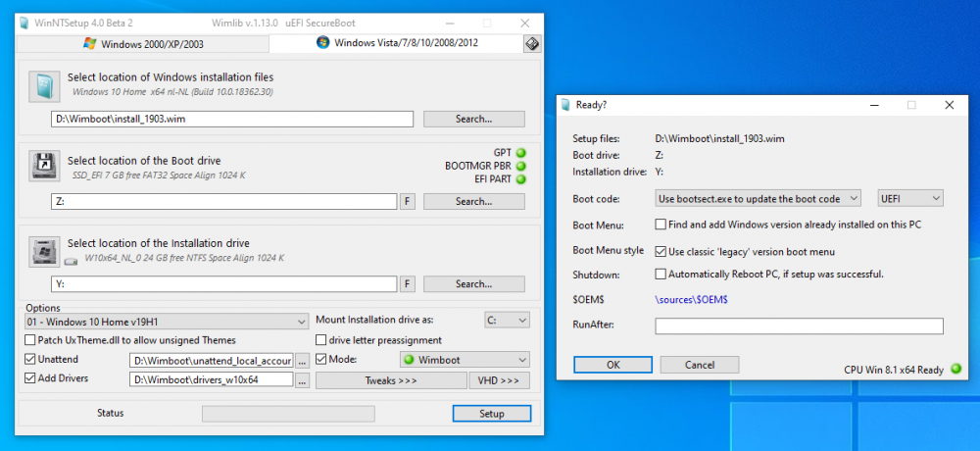The width and height of the screenshot is (980, 451).
Task: Click Search for installation files
Action: click(x=473, y=119)
